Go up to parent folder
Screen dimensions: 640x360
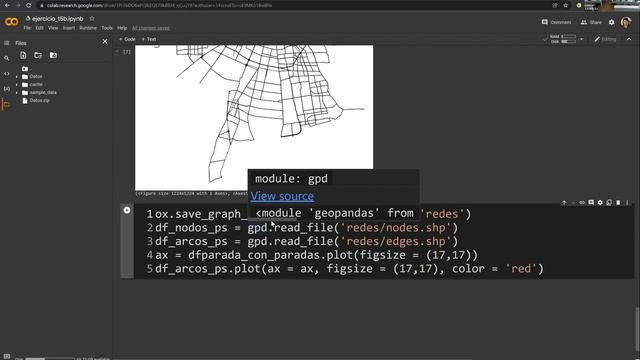tap(25, 69)
